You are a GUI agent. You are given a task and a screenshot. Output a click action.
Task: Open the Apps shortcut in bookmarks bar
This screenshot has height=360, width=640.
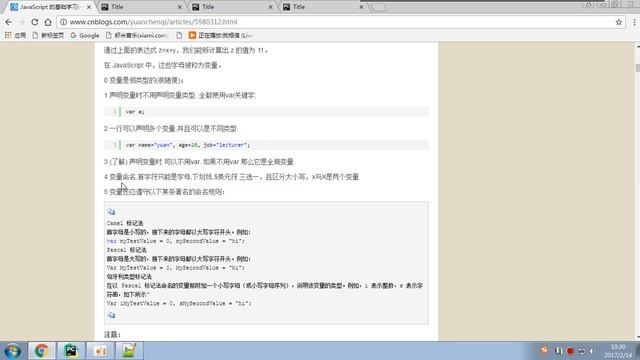click(15, 36)
